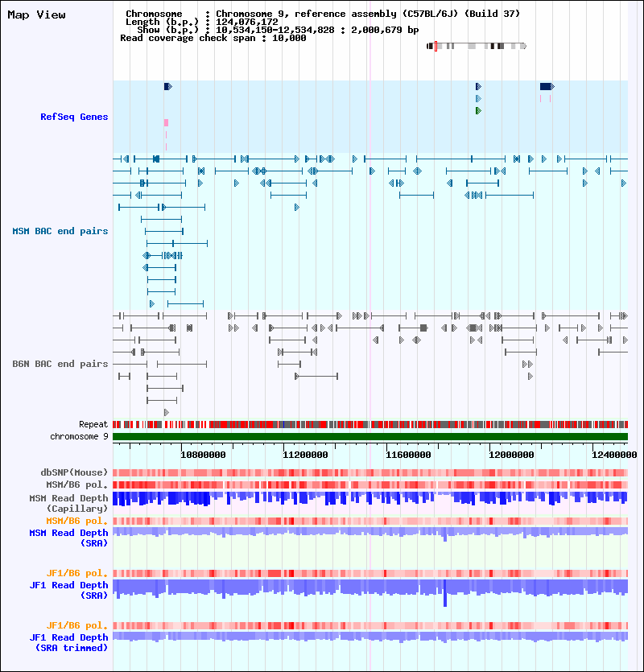The image size is (644, 672).
Task: Click the black MSM/B6 pol. track label
Action: tap(76, 484)
